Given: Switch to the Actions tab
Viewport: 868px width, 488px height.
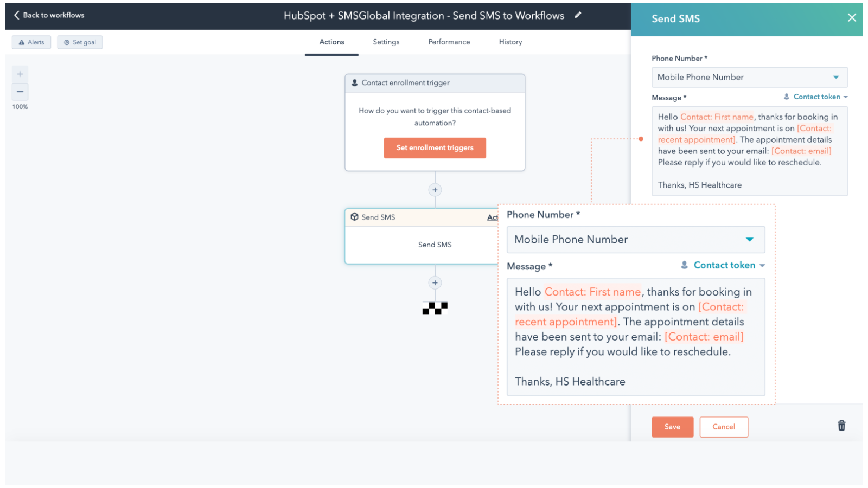Looking at the screenshot, I should point(331,42).
